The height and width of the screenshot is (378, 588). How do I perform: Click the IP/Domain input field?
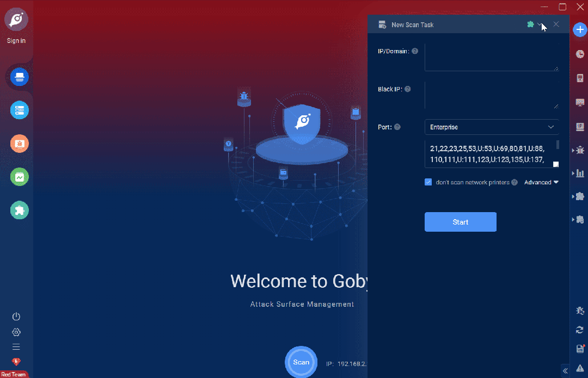[x=492, y=57]
